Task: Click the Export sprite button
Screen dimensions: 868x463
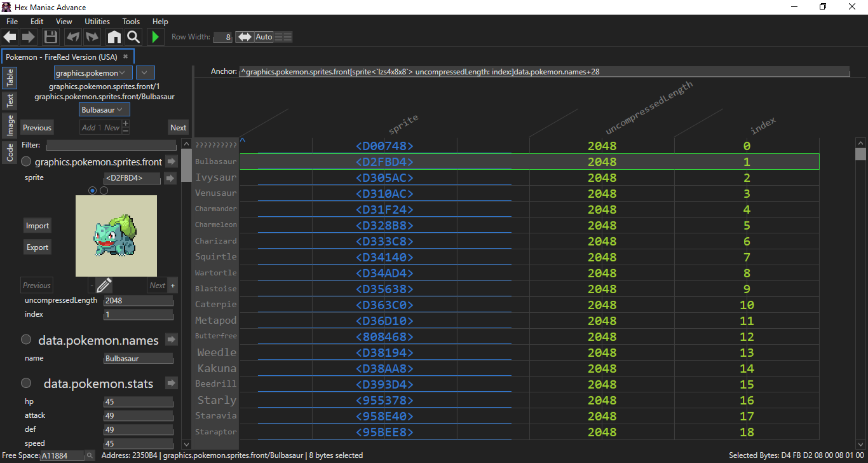Action: 37,247
